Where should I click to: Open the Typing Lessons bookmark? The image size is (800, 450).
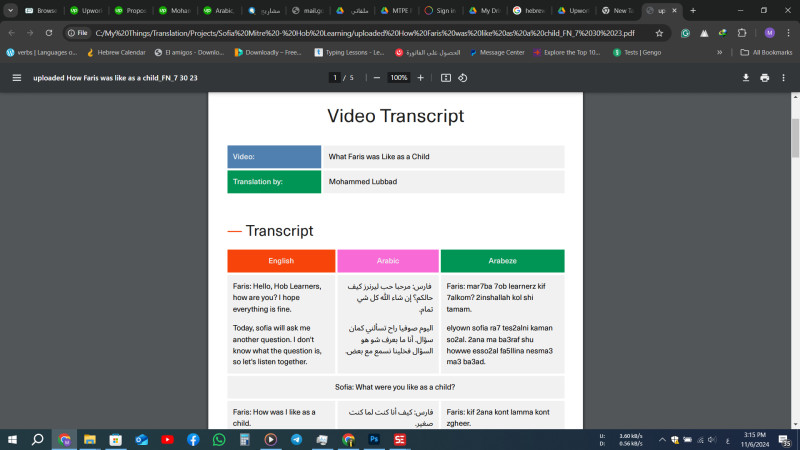(x=350, y=52)
